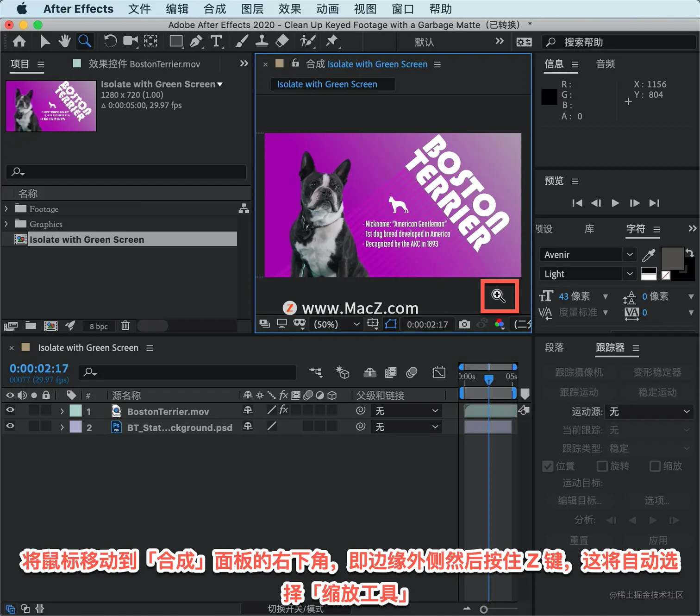Viewport: 700px width, 616px height.
Task: Open the 文件 menu
Action: [139, 9]
